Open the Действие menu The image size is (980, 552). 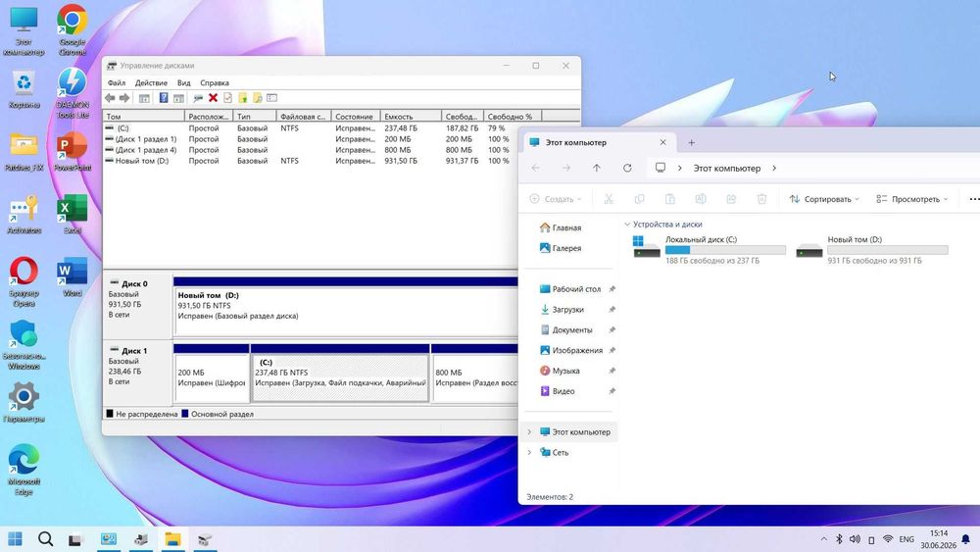coord(151,82)
